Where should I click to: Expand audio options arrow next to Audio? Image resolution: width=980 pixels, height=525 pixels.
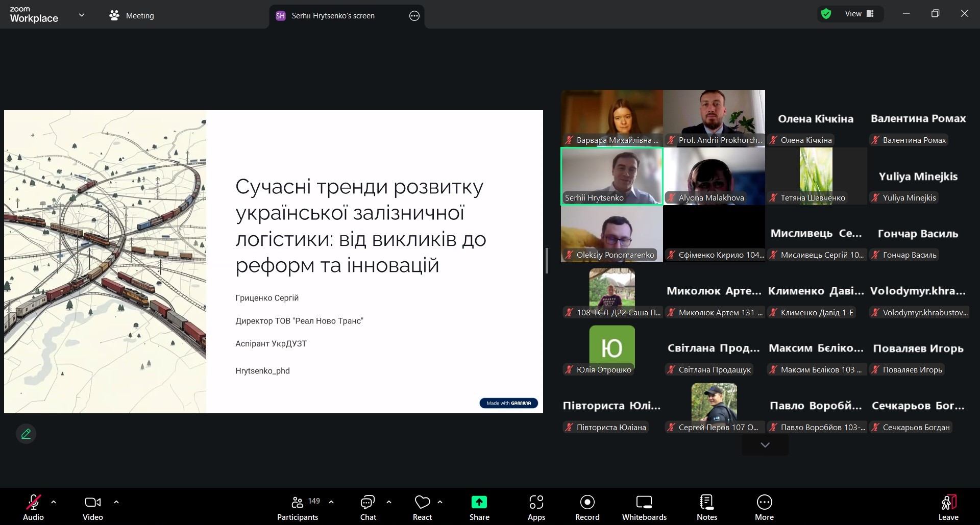point(54,502)
